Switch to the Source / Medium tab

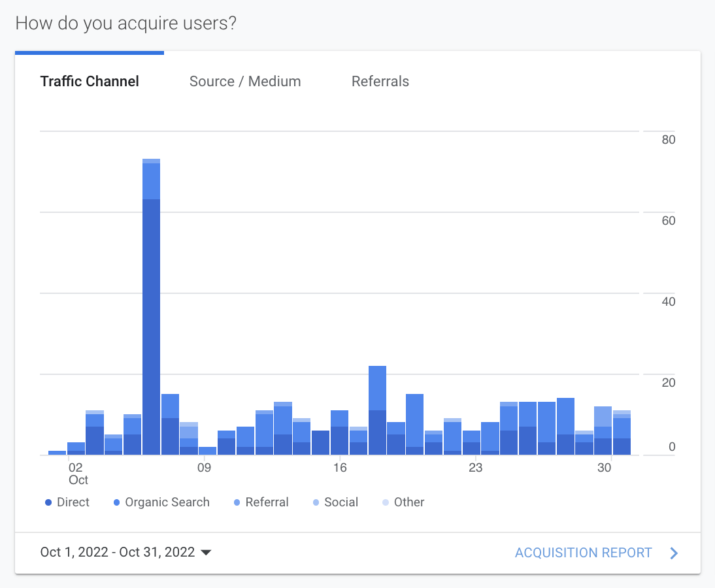(245, 82)
